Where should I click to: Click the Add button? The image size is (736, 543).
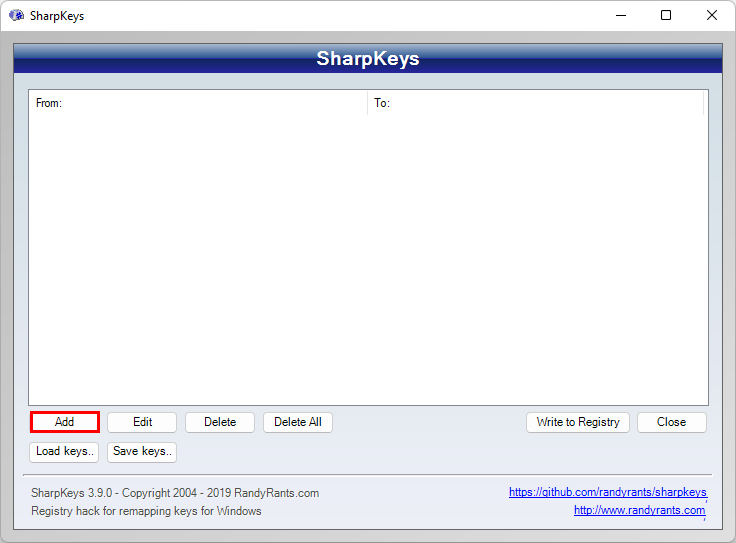tap(65, 422)
